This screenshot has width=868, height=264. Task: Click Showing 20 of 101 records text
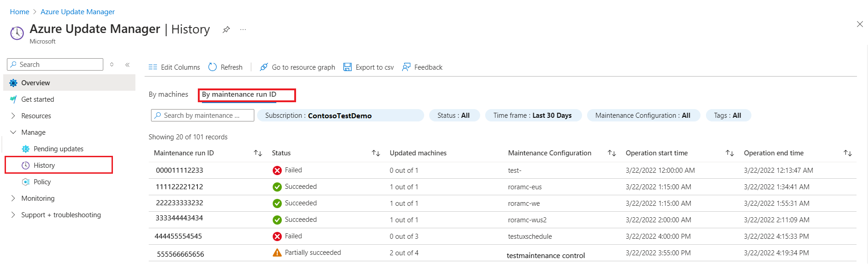(188, 137)
